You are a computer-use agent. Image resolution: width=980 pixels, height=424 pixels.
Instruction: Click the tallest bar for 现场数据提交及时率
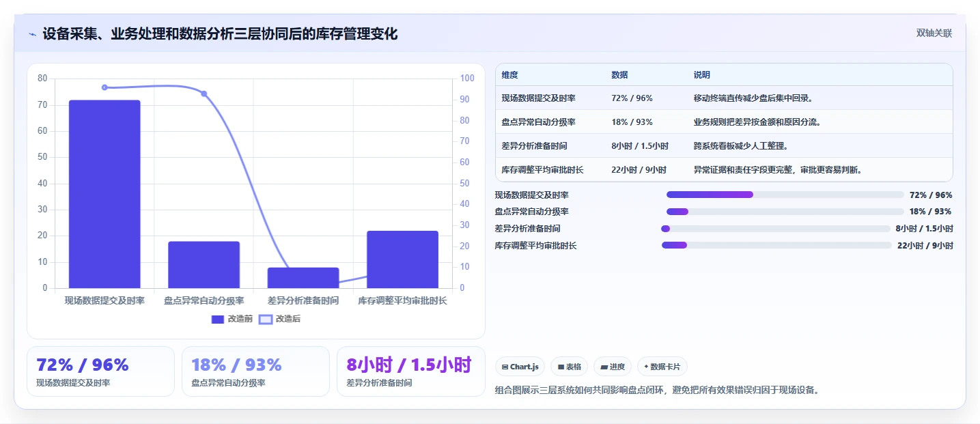point(104,194)
